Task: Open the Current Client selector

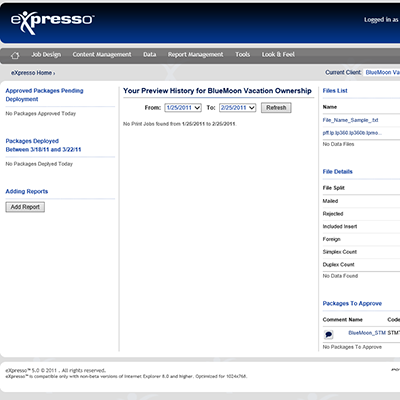Action: [382, 72]
